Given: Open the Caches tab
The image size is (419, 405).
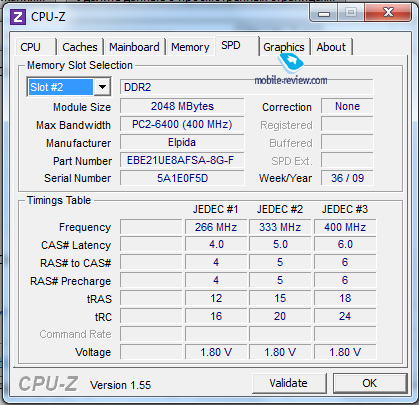Looking at the screenshot, I should (x=80, y=47).
